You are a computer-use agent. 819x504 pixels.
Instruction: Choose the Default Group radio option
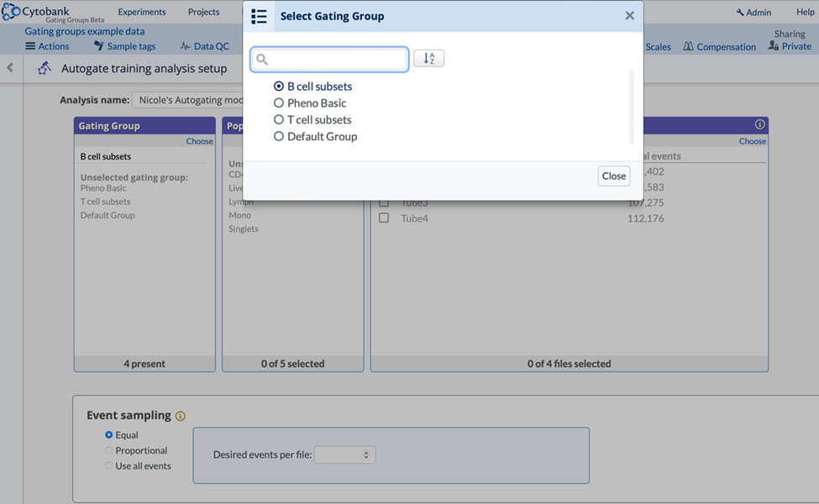(x=279, y=137)
